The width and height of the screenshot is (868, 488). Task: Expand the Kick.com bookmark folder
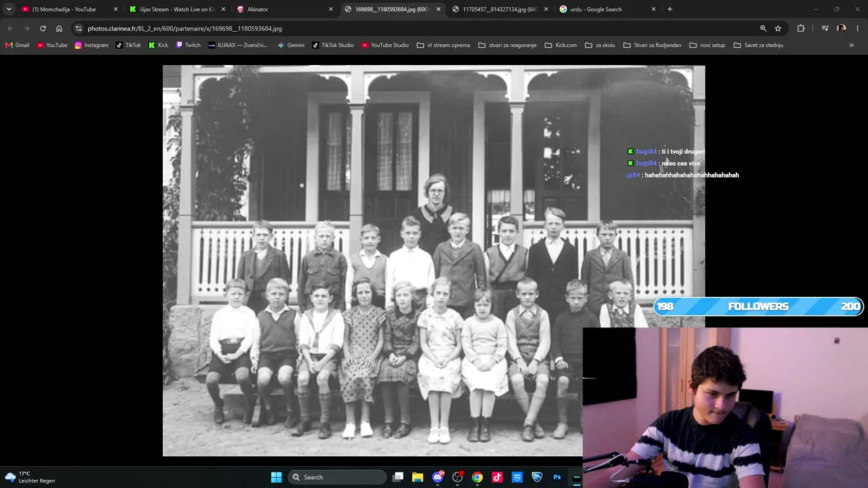pyautogui.click(x=561, y=45)
